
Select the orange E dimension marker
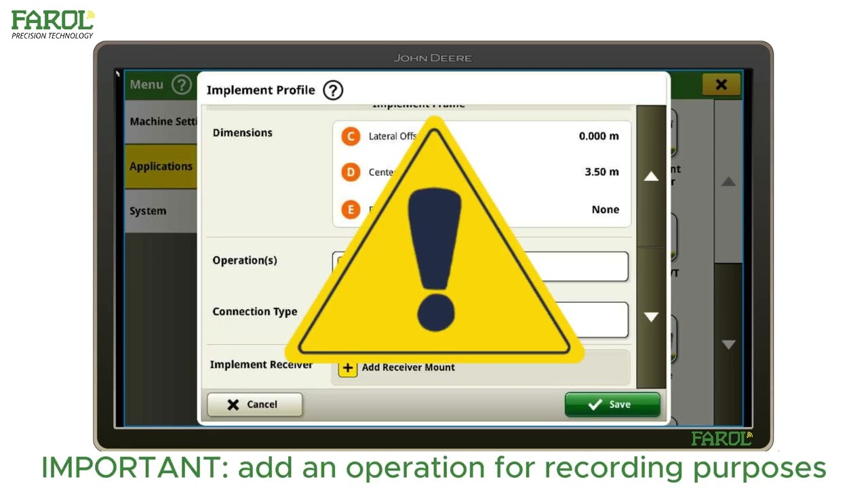point(351,209)
